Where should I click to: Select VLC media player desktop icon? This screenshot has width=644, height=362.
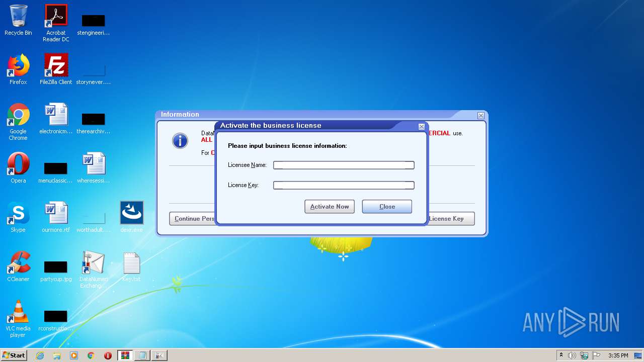[18, 319]
